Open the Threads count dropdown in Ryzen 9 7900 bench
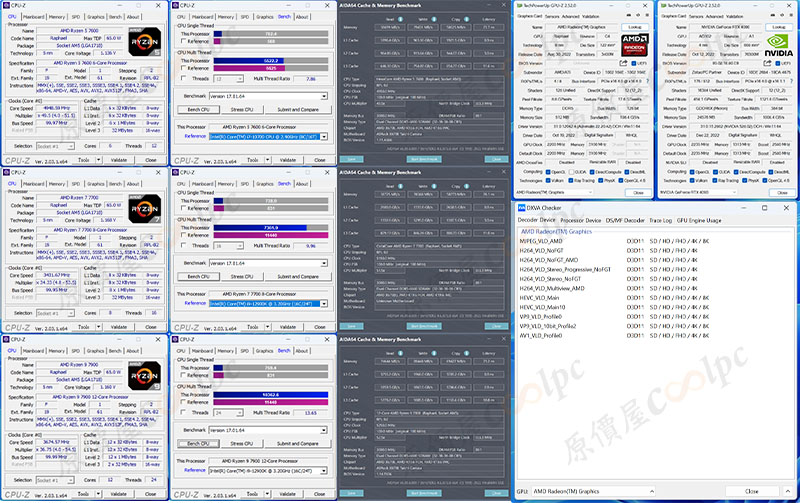The image size is (800, 503). 229,413
